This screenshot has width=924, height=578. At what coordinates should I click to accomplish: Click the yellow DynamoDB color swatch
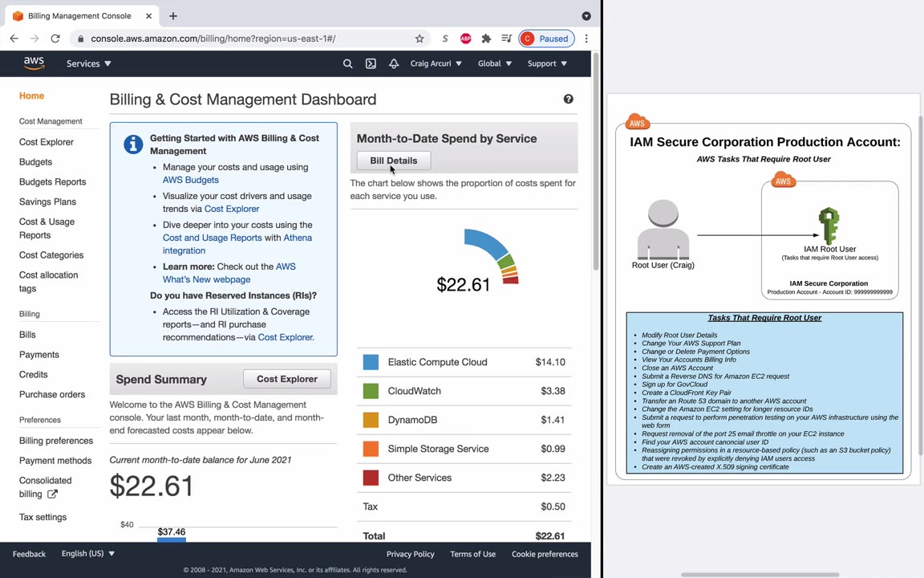[x=371, y=420]
